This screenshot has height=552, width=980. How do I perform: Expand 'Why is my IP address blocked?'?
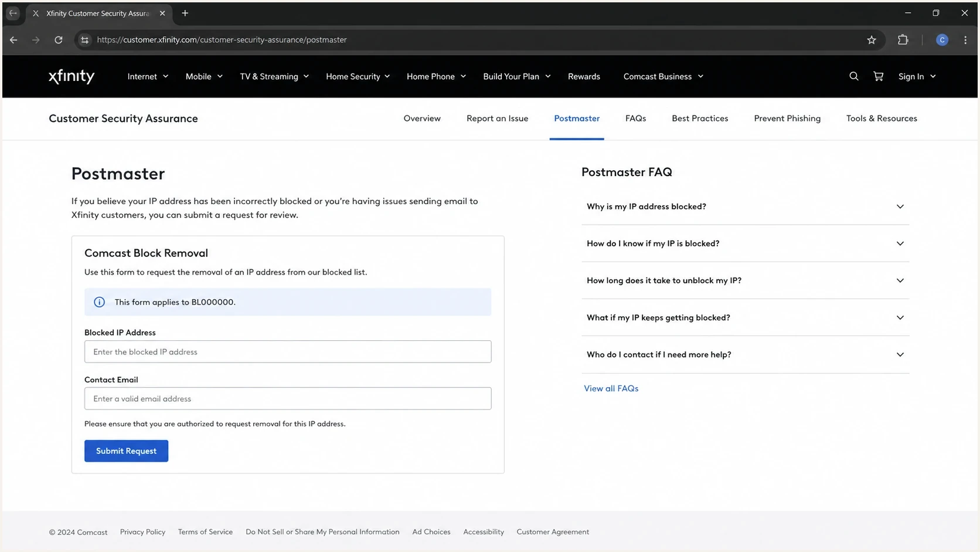[x=745, y=206]
